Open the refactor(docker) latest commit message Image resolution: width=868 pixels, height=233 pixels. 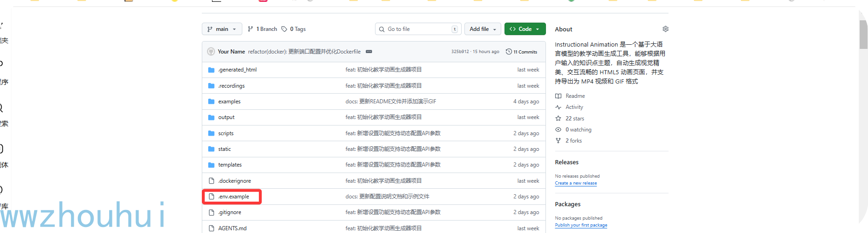(304, 52)
